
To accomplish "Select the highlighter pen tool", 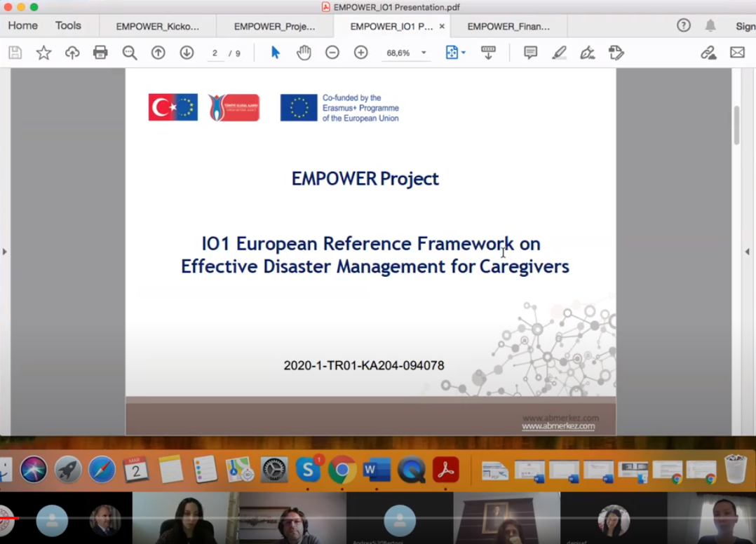I will click(x=559, y=53).
